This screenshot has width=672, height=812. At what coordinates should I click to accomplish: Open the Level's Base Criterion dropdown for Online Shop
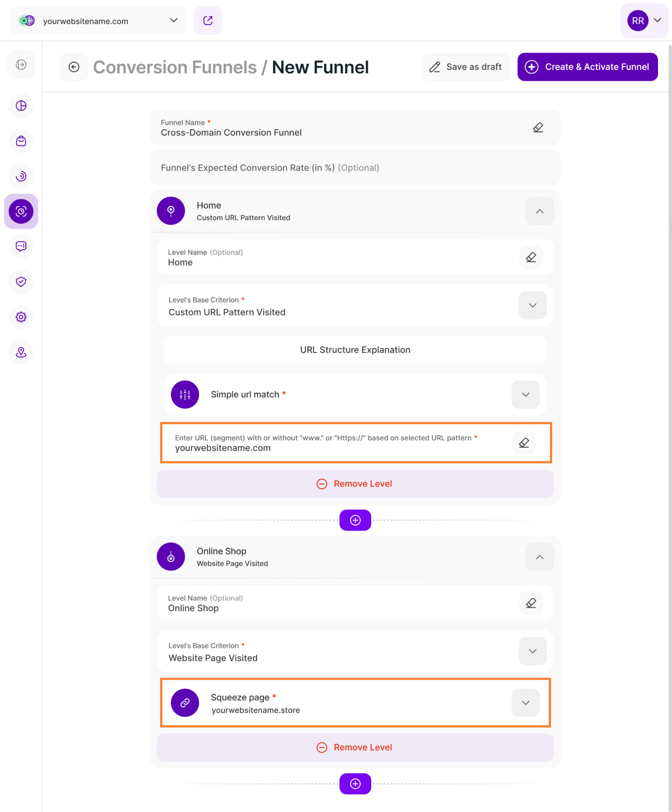tap(533, 651)
